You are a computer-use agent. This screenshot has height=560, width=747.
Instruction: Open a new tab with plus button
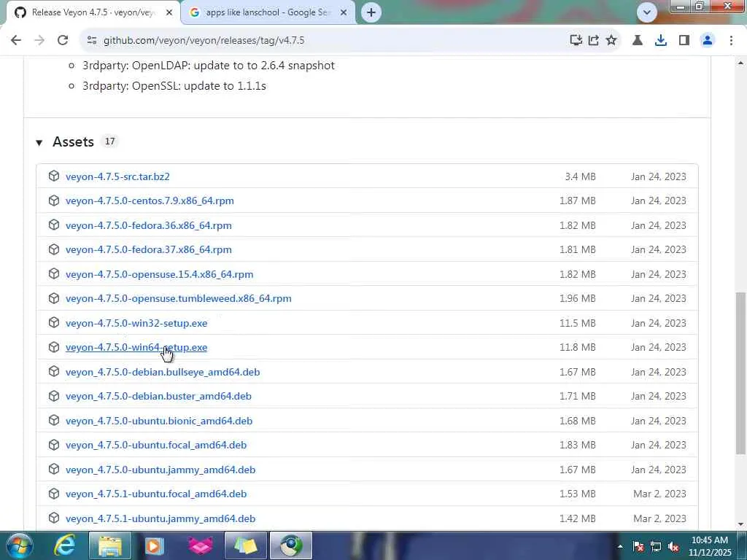pos(371,12)
